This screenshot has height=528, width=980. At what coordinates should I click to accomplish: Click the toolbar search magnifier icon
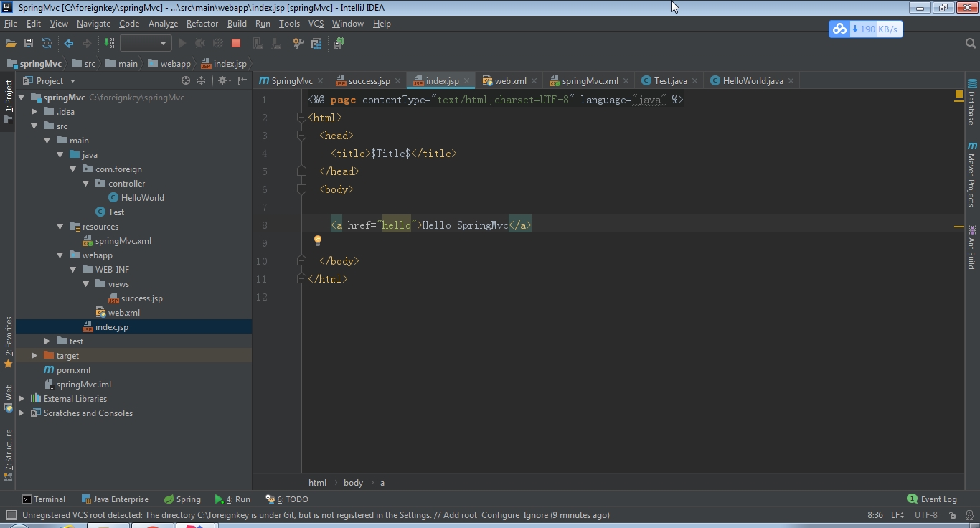click(x=971, y=44)
